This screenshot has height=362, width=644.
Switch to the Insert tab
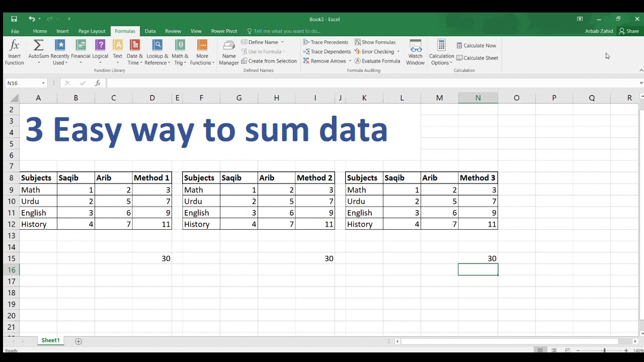pyautogui.click(x=62, y=31)
